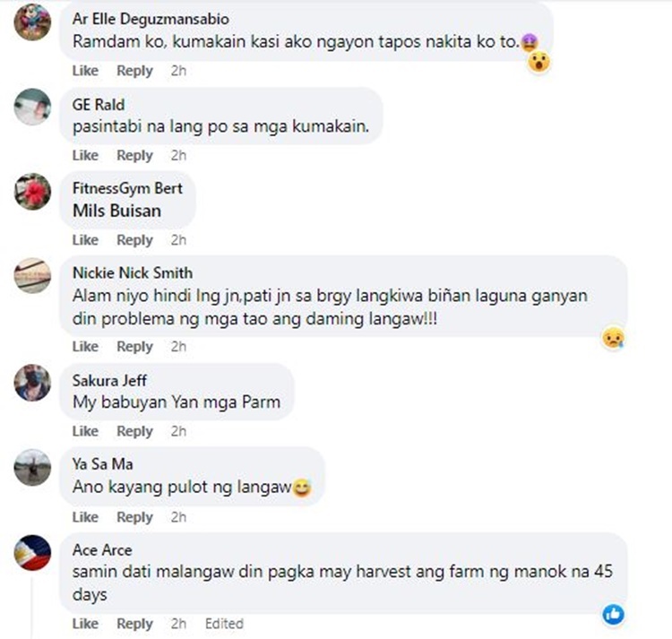672x639 pixels.
Task: Open GE Rald's profile avatar
Action: (32, 107)
